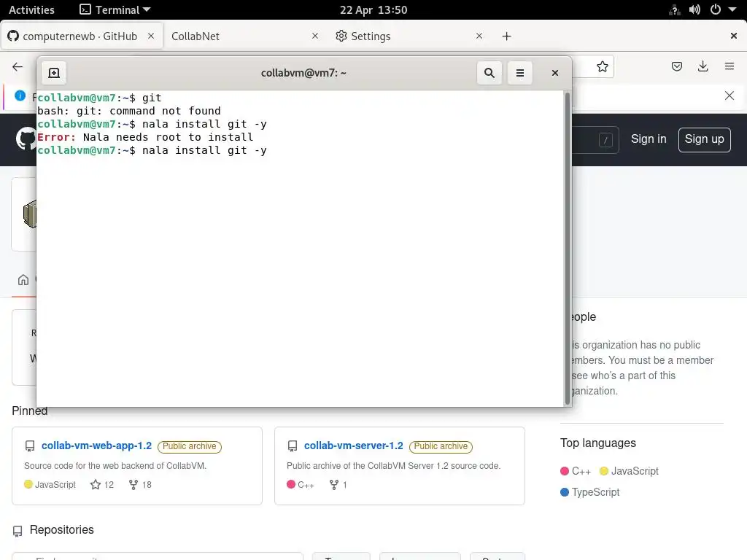Screen dimensions: 747x560
Task: Open the Pocket save icon
Action: point(676,66)
